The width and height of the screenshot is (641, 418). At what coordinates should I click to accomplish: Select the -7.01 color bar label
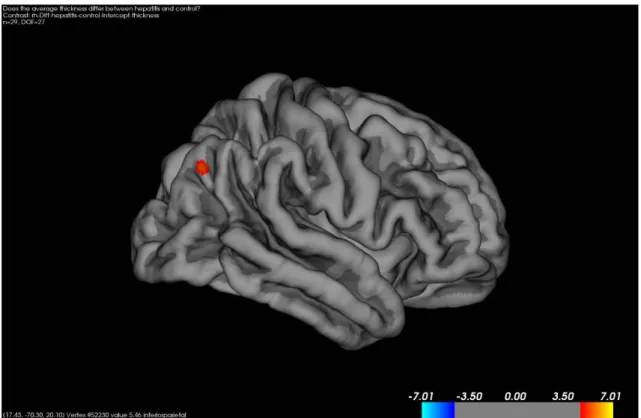(421, 396)
